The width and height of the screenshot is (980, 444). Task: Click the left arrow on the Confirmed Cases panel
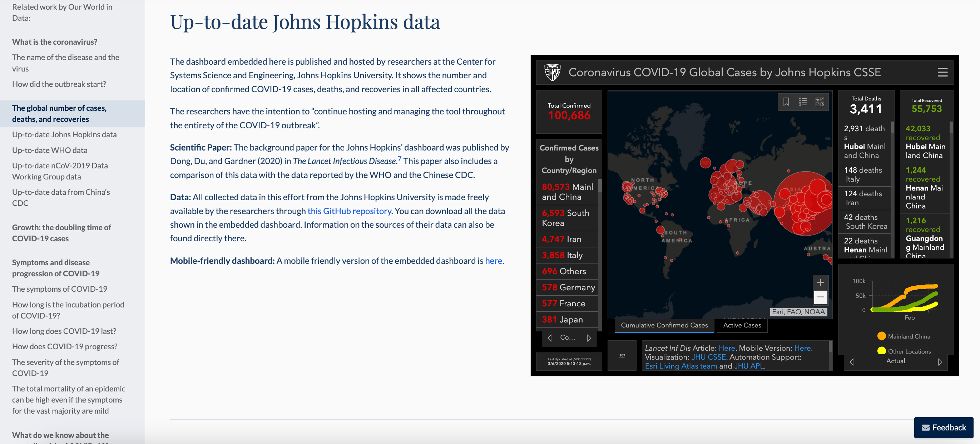coord(549,338)
